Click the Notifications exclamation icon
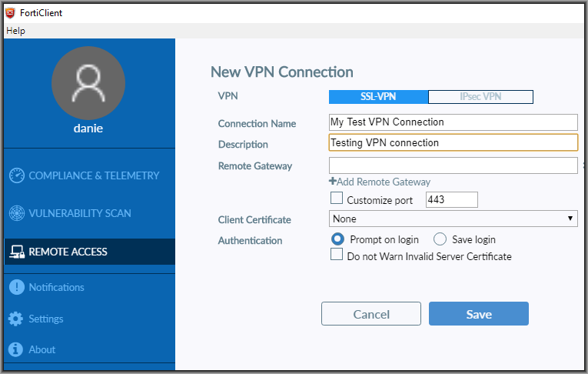The width and height of the screenshot is (588, 374). coord(16,287)
